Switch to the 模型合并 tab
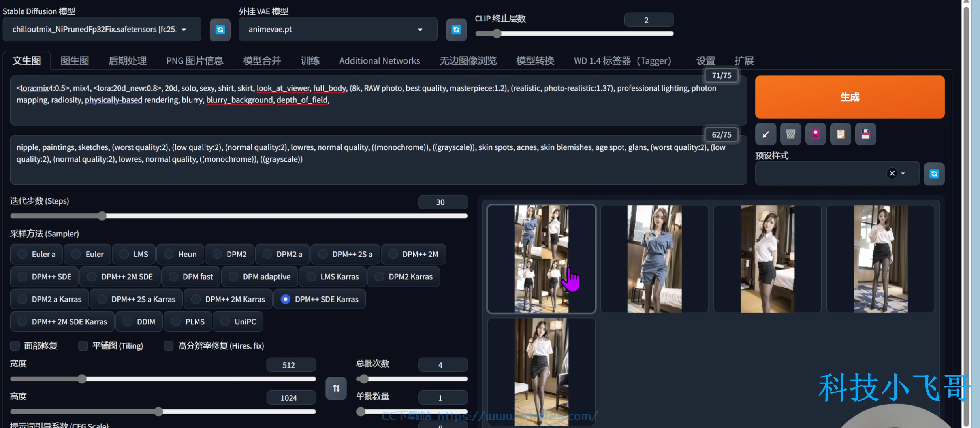Screen dimensions: 980x428 262,60
